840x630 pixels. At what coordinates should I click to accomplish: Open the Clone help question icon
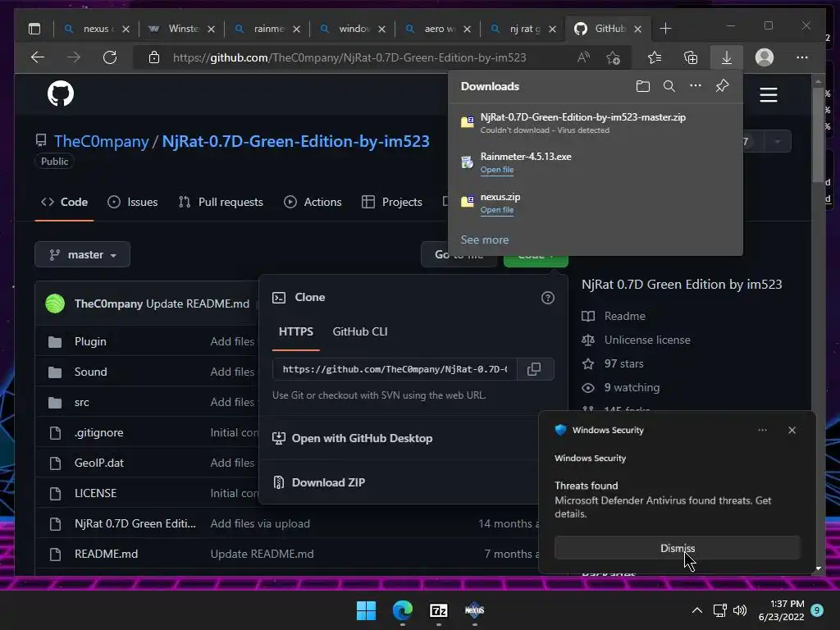pyautogui.click(x=547, y=298)
